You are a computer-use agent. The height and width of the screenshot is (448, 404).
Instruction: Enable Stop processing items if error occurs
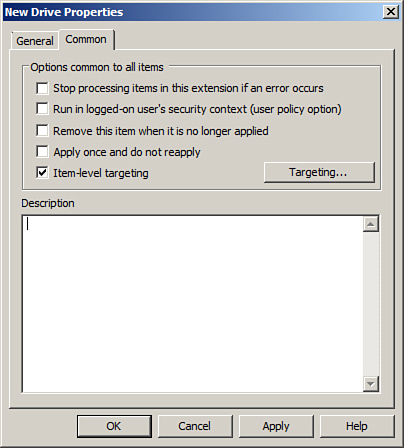[x=42, y=88]
